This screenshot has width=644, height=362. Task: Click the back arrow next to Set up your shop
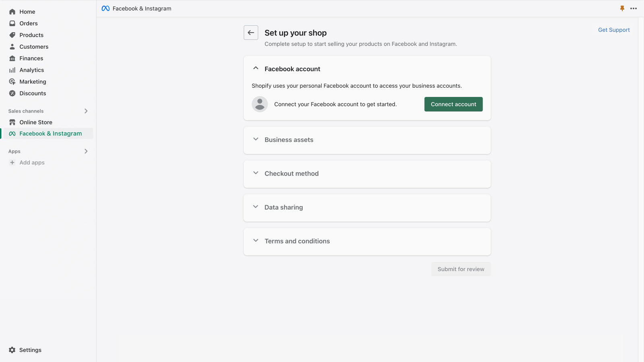[x=251, y=33]
